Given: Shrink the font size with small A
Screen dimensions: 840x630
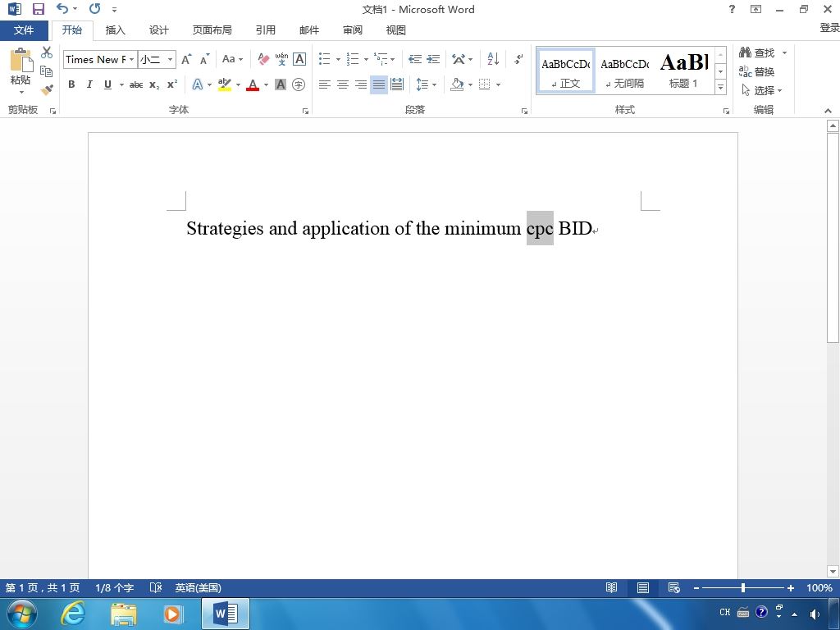Looking at the screenshot, I should pyautogui.click(x=204, y=59).
